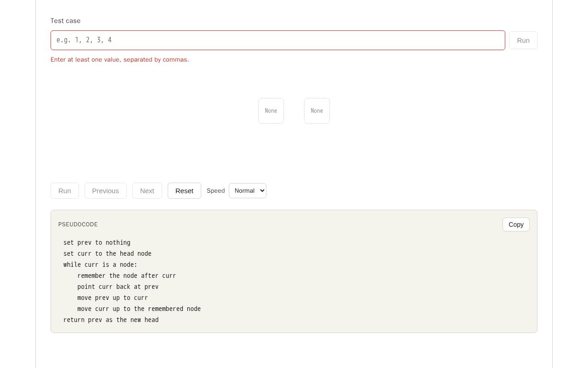Select the line 'while curr is a node:'
Image resolution: width=588 pixels, height=368 pixels.
[x=101, y=264]
